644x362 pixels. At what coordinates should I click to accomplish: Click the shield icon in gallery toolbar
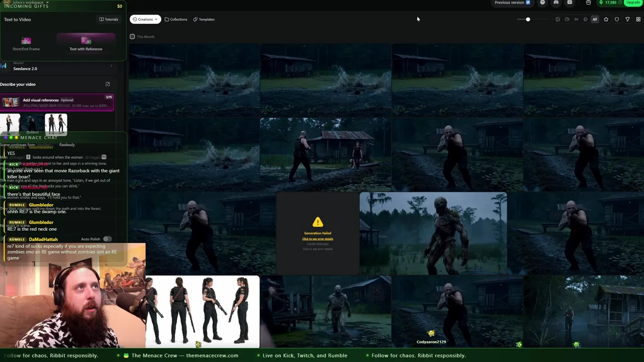[617, 19]
